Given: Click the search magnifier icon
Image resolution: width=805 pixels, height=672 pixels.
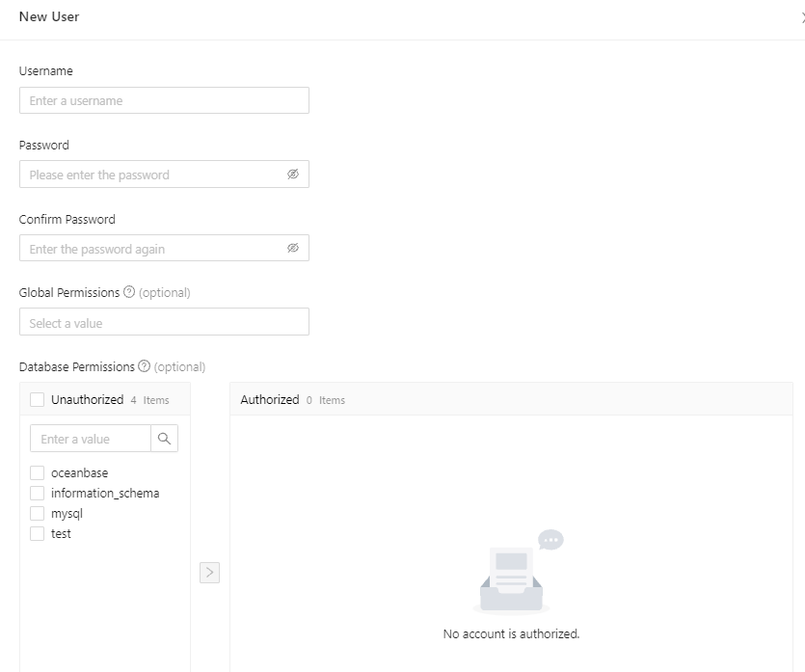Looking at the screenshot, I should (164, 439).
